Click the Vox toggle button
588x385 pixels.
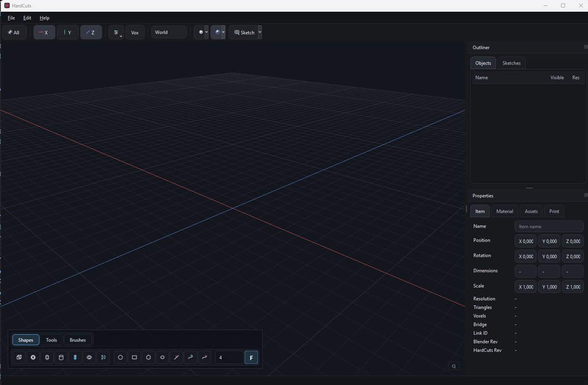(x=135, y=32)
